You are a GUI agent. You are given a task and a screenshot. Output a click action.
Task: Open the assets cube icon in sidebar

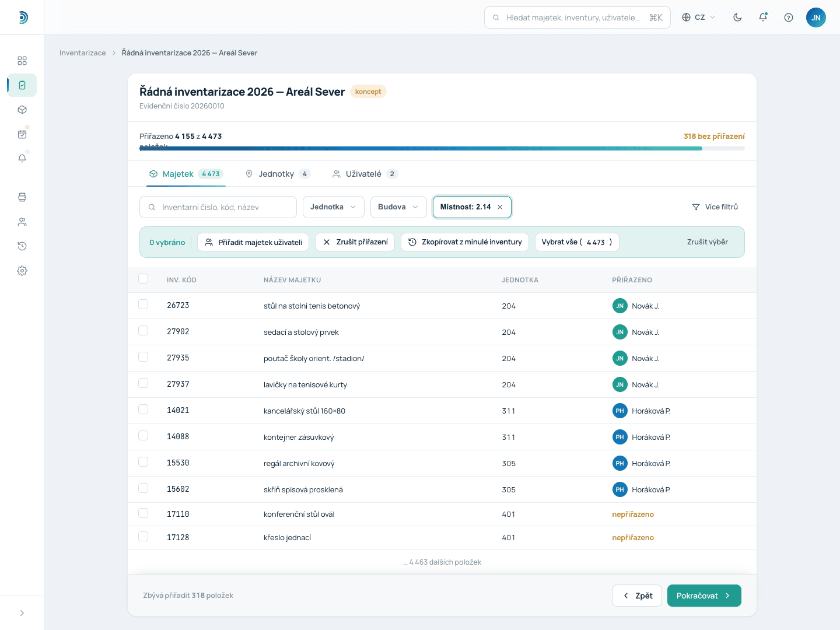22,110
